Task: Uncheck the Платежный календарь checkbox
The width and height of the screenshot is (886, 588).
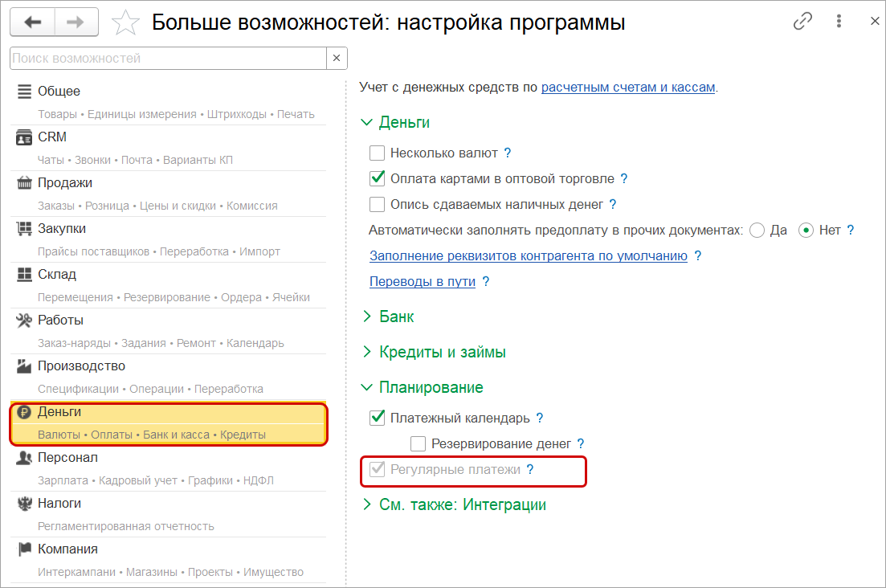Action: pos(377,418)
